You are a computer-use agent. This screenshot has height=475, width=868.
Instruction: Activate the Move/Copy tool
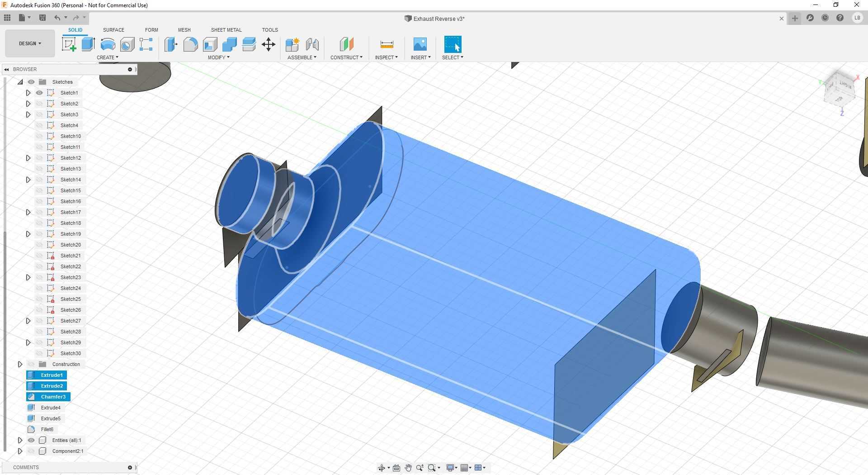click(x=269, y=44)
